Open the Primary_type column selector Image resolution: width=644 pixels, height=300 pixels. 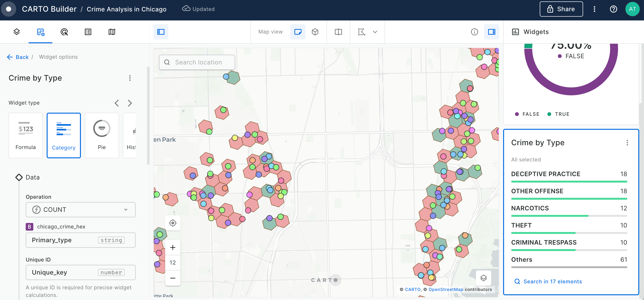click(80, 240)
